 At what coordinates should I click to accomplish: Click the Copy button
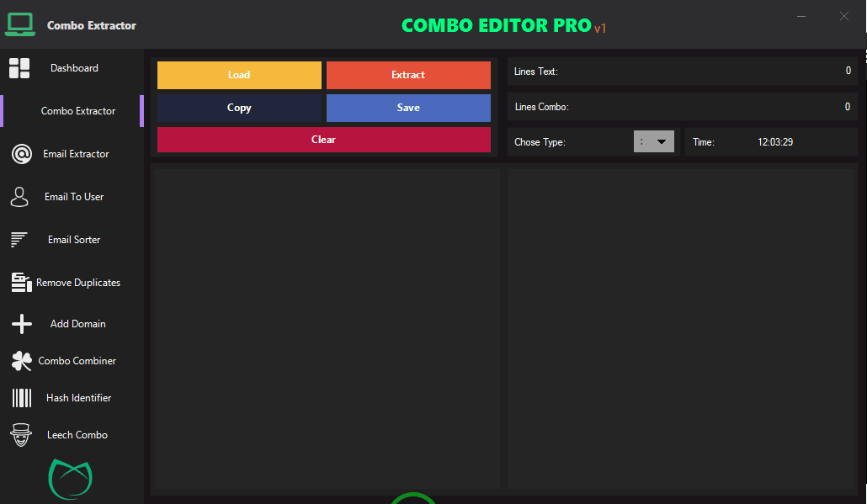tap(239, 108)
